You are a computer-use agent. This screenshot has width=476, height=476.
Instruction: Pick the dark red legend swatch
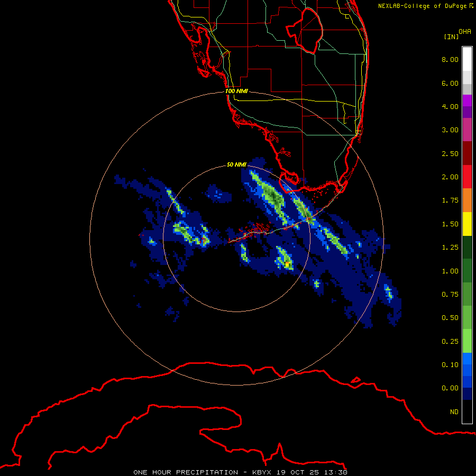467,153
